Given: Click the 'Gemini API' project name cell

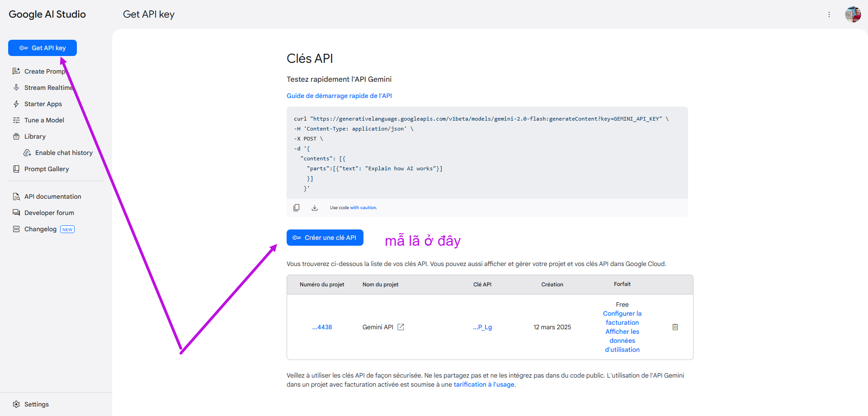Looking at the screenshot, I should (x=378, y=327).
